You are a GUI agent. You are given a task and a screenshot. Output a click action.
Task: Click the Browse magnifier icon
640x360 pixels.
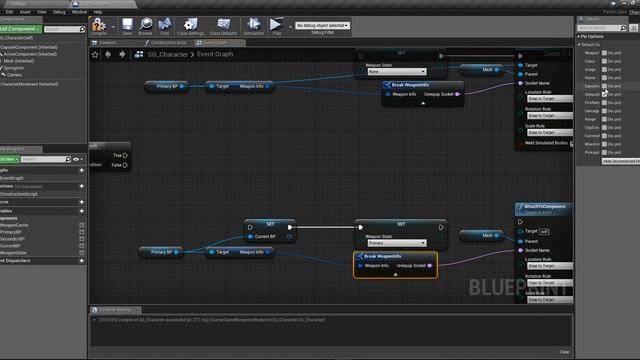145,25
